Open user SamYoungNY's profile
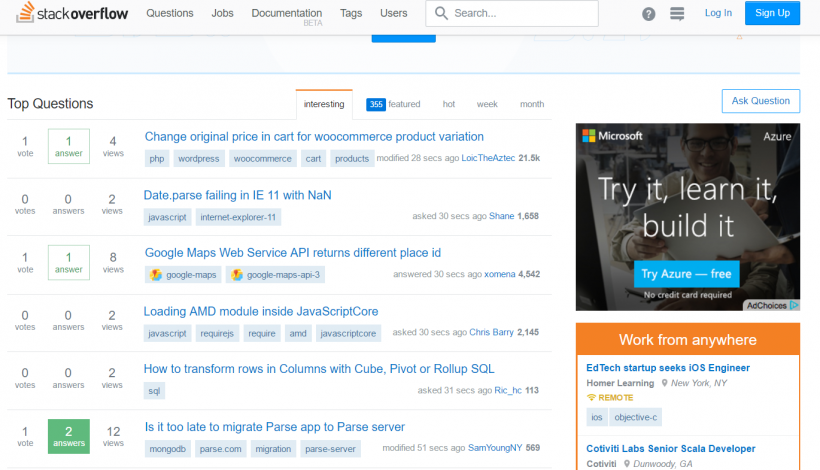Viewport: 820px width, 470px height. [x=495, y=448]
